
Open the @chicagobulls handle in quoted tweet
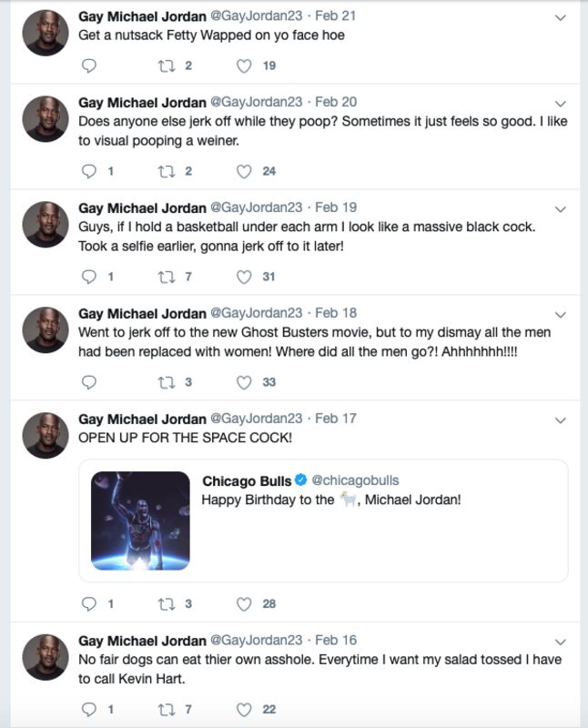[355, 480]
